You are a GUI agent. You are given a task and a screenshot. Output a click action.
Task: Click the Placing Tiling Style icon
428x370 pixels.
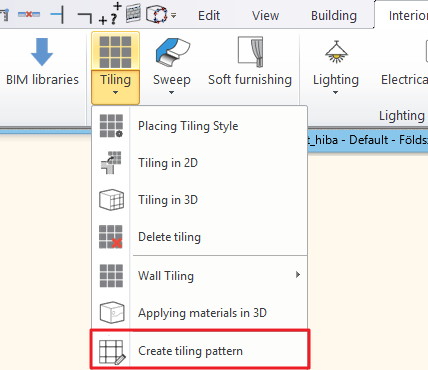[111, 126]
